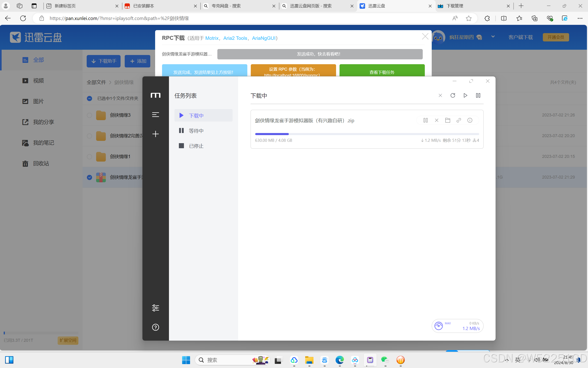Select the 剑侠情缘3 folder checkbox

[x=89, y=115]
